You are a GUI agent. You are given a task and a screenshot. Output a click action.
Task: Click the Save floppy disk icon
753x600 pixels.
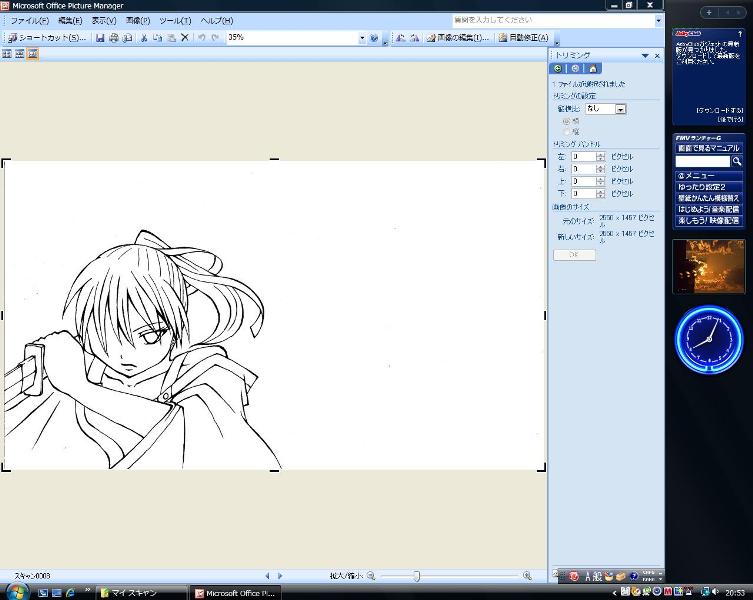100,37
